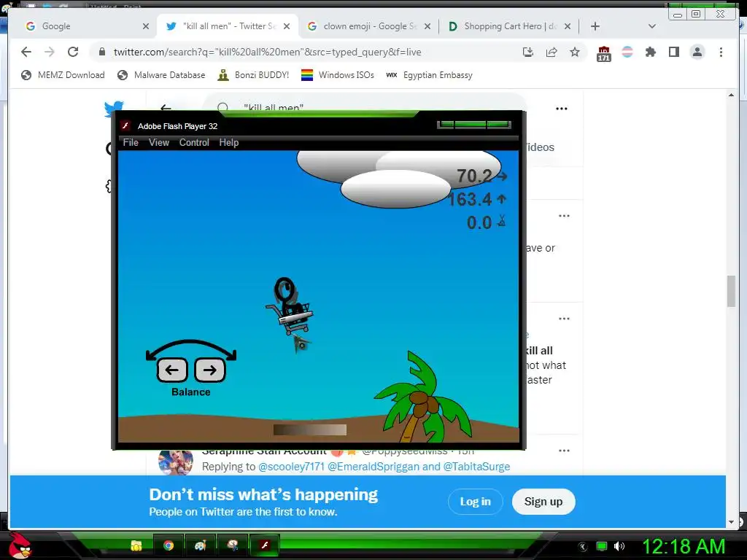Image resolution: width=747 pixels, height=560 pixels.
Task: Open the red extension showing 171
Action: click(603, 53)
